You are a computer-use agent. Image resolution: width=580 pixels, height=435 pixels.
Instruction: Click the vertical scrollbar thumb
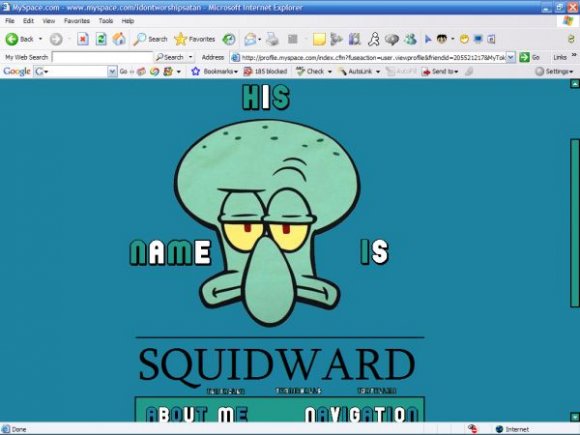tap(574, 223)
